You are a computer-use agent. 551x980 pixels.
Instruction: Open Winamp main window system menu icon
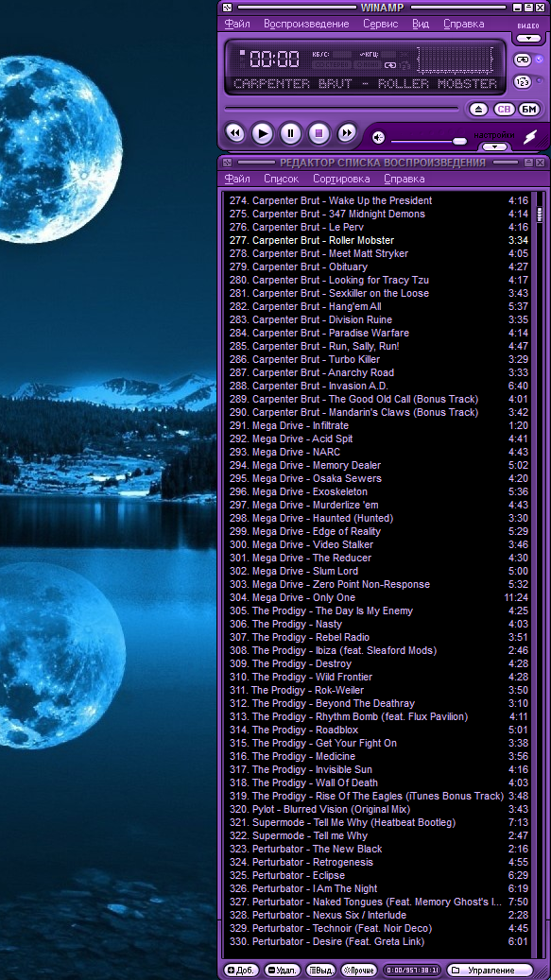point(227,8)
